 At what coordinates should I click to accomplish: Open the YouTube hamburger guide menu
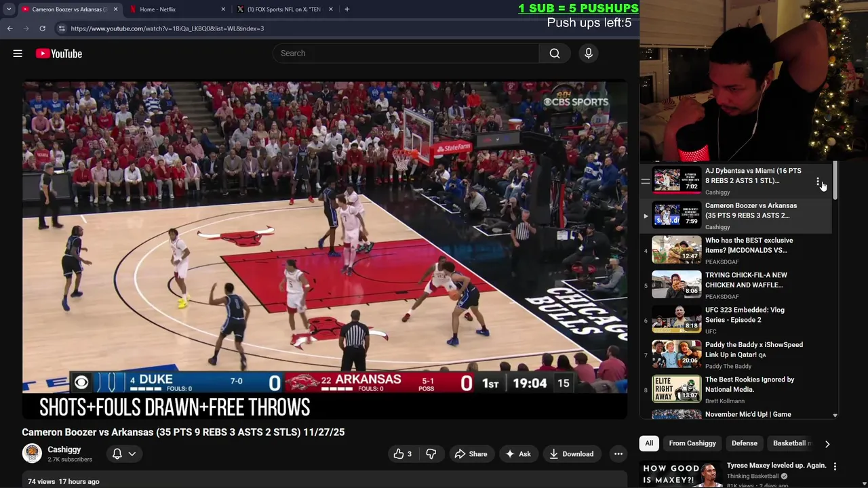18,54
